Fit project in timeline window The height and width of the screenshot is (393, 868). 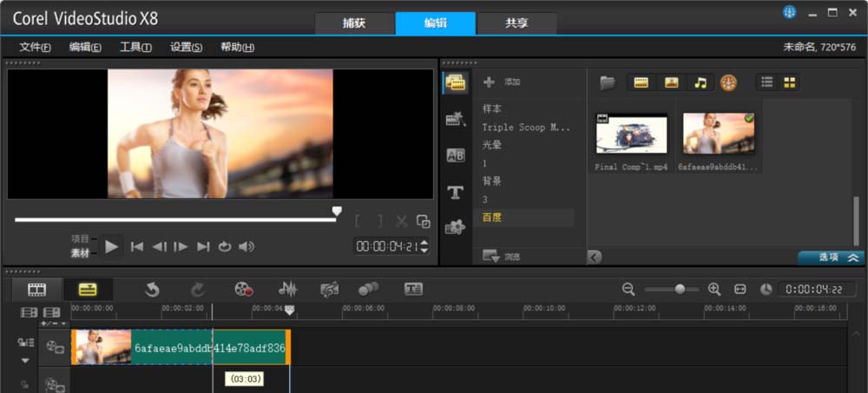[x=740, y=289]
